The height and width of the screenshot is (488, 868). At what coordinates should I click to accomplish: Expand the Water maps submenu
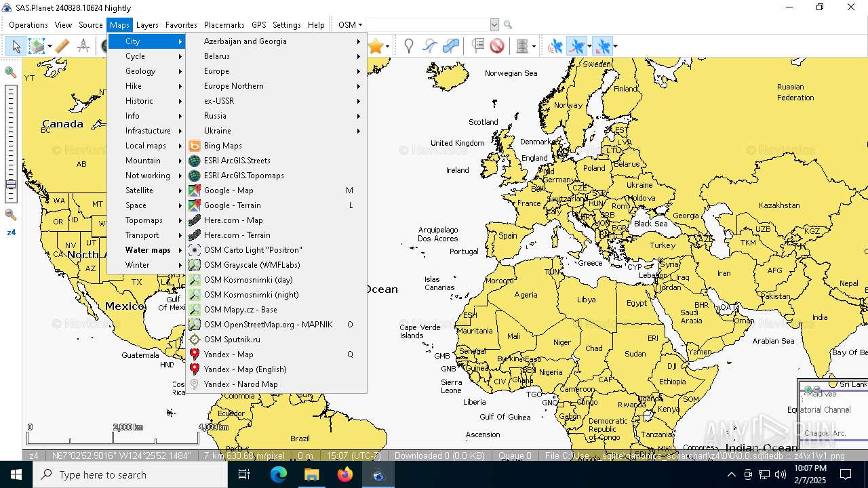(x=146, y=250)
